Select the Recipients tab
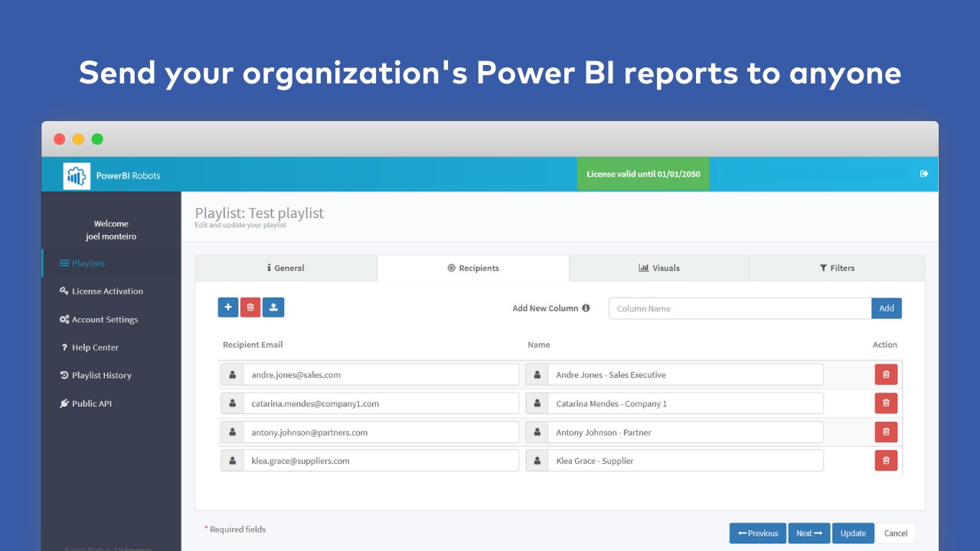980x551 pixels. coord(473,268)
